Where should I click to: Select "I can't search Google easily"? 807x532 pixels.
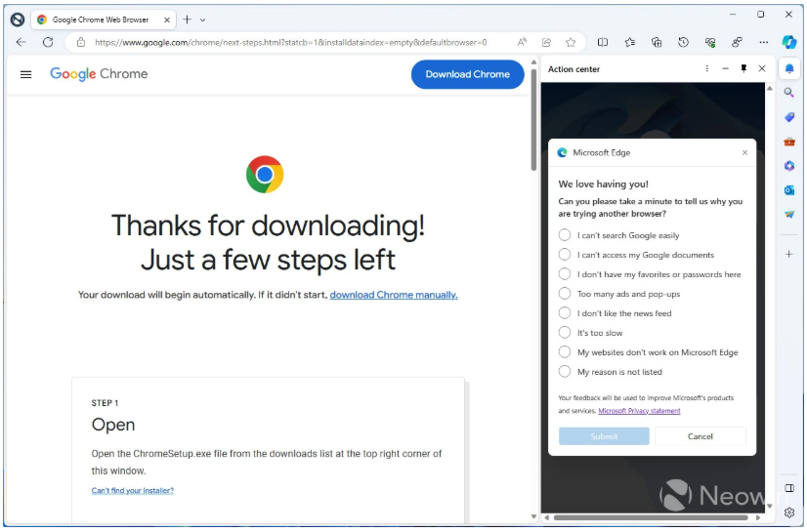[x=618, y=235]
